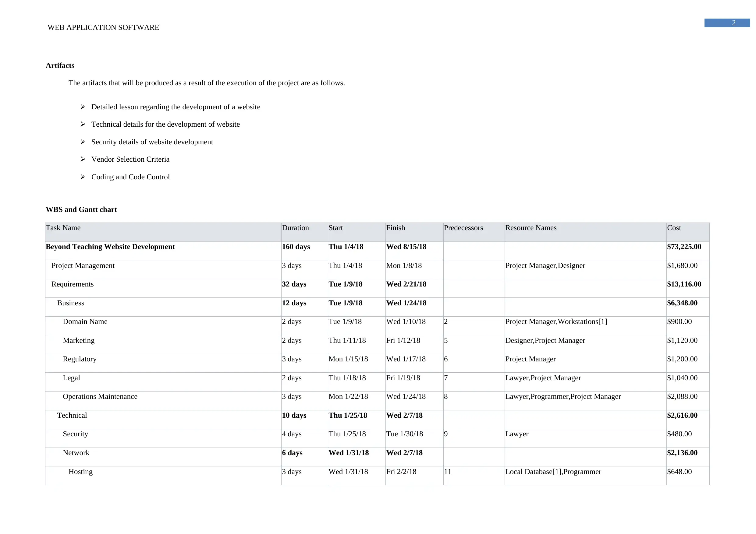This screenshot has width=756, height=534.
Task: Click the 'Technical details for the development' bullet
Action: point(165,125)
